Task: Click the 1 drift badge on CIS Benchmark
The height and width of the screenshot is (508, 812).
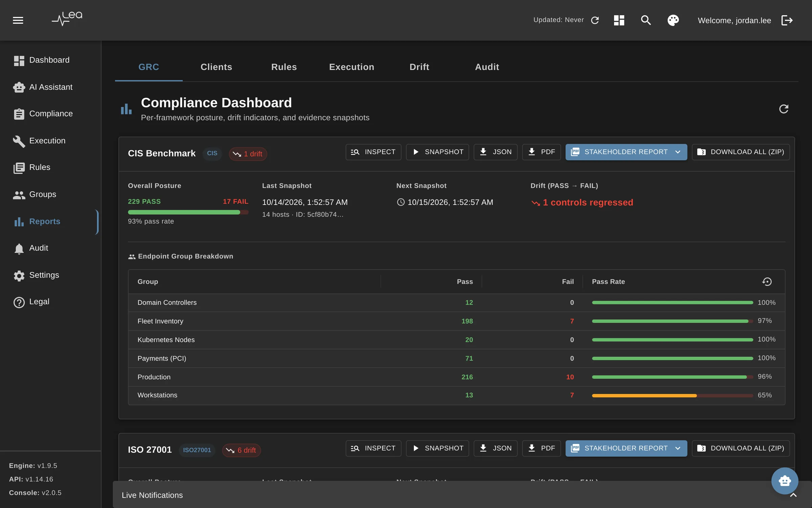Action: pos(248,154)
